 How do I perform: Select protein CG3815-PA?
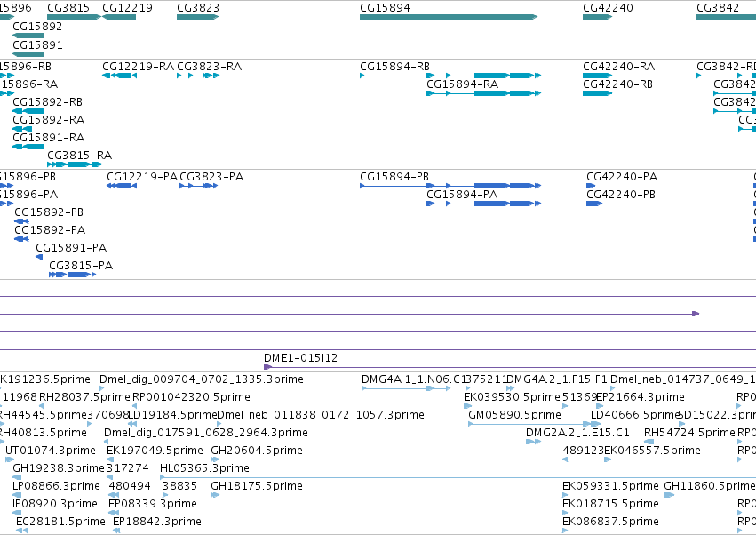pyautogui.click(x=72, y=275)
